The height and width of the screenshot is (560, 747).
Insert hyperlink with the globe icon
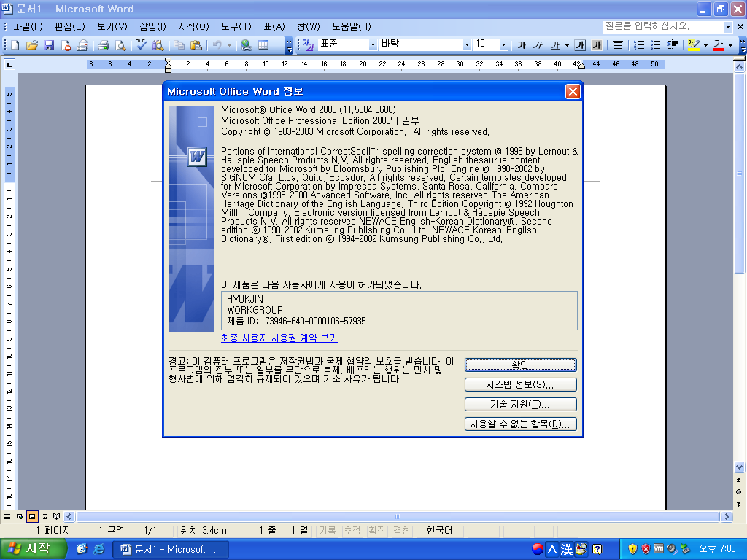click(x=247, y=45)
